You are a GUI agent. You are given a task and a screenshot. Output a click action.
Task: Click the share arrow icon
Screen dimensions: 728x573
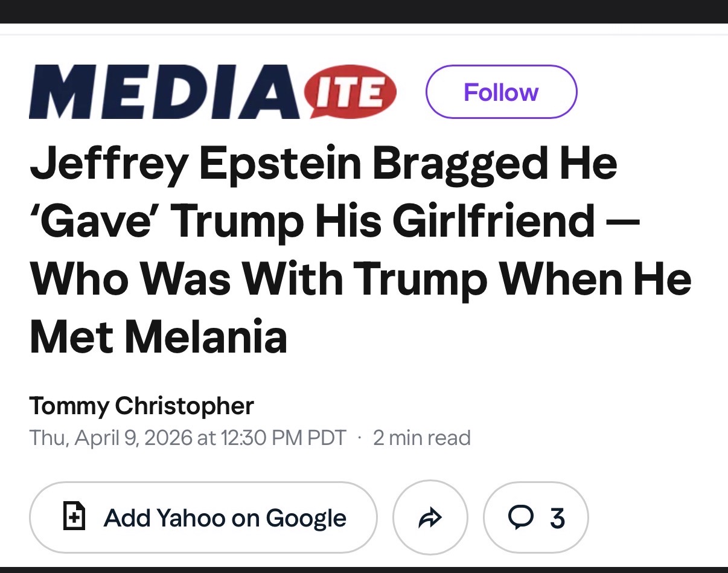click(x=430, y=517)
